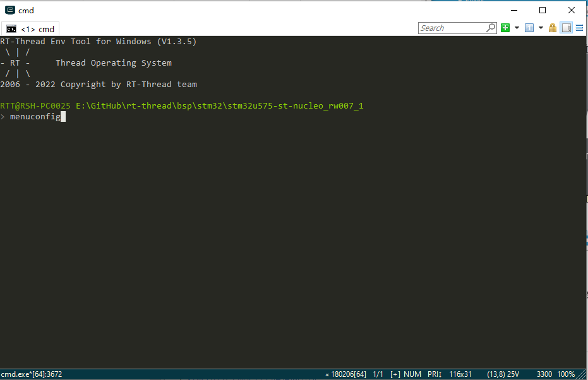Click the ConEmu title bar app icon

(9, 10)
